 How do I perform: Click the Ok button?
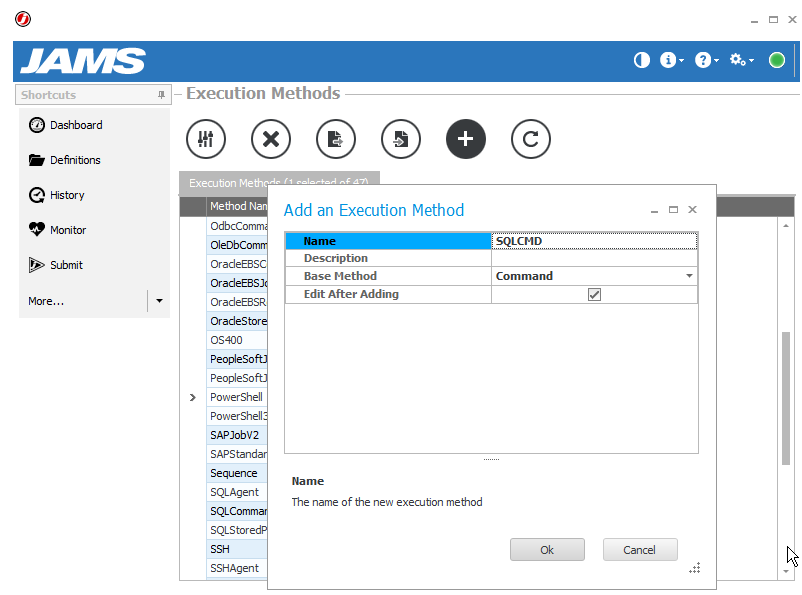coord(547,549)
